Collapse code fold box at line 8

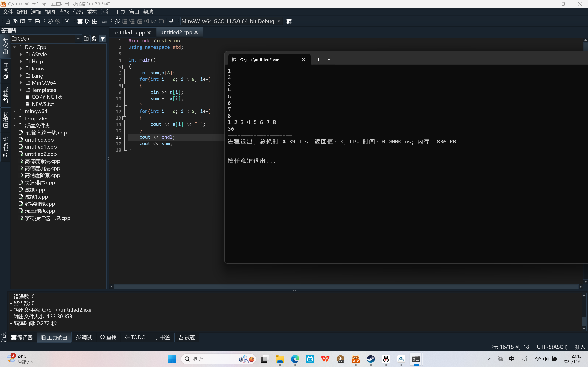coord(124,86)
